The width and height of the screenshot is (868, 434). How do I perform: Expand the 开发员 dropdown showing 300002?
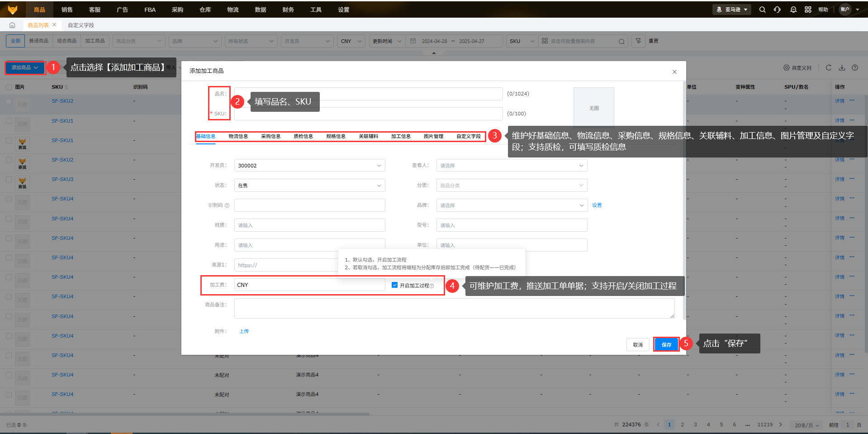click(309, 166)
